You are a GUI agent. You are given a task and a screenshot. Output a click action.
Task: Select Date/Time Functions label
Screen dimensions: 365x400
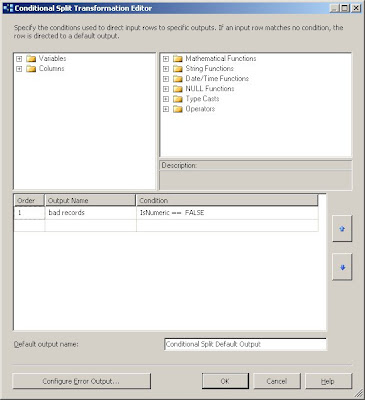coord(217,78)
